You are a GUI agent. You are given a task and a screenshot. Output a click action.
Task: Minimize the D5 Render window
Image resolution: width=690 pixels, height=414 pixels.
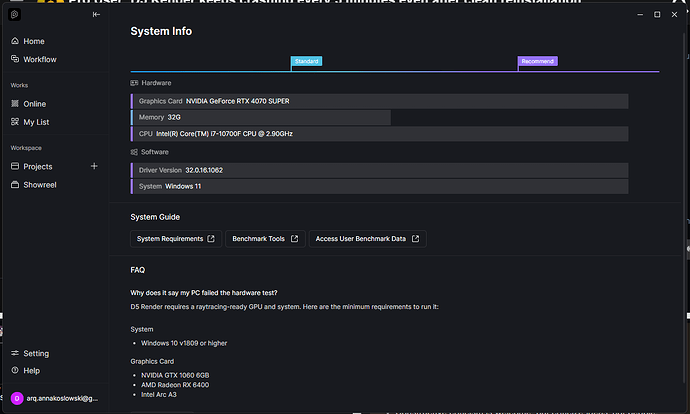click(x=640, y=15)
